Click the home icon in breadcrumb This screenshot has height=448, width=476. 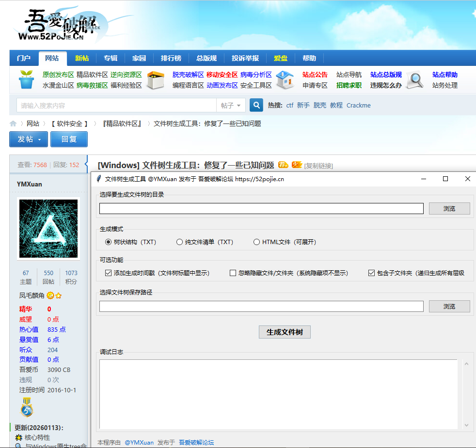point(13,124)
